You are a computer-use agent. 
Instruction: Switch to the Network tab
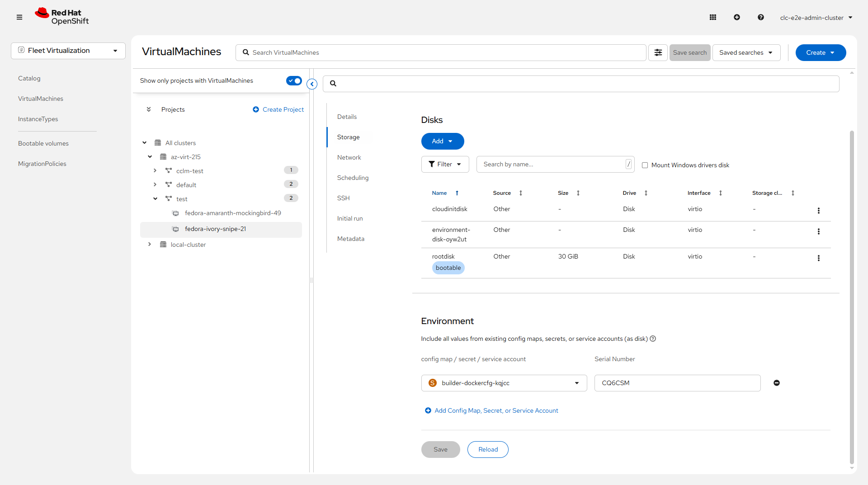[x=349, y=157]
